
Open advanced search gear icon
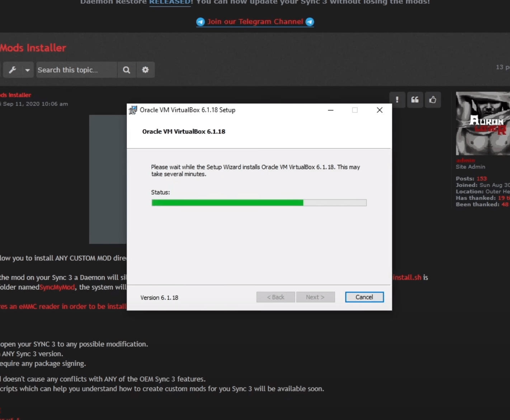pyautogui.click(x=145, y=70)
